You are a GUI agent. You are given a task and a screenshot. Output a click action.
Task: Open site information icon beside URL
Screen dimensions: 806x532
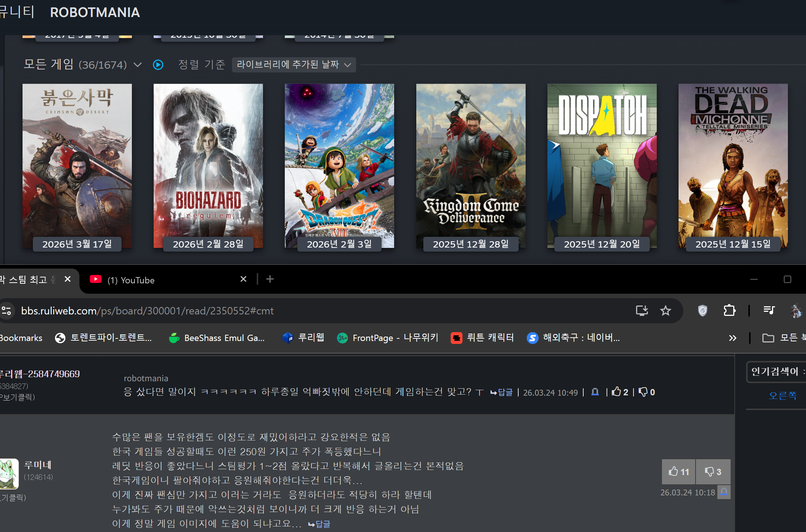pyautogui.click(x=7, y=311)
